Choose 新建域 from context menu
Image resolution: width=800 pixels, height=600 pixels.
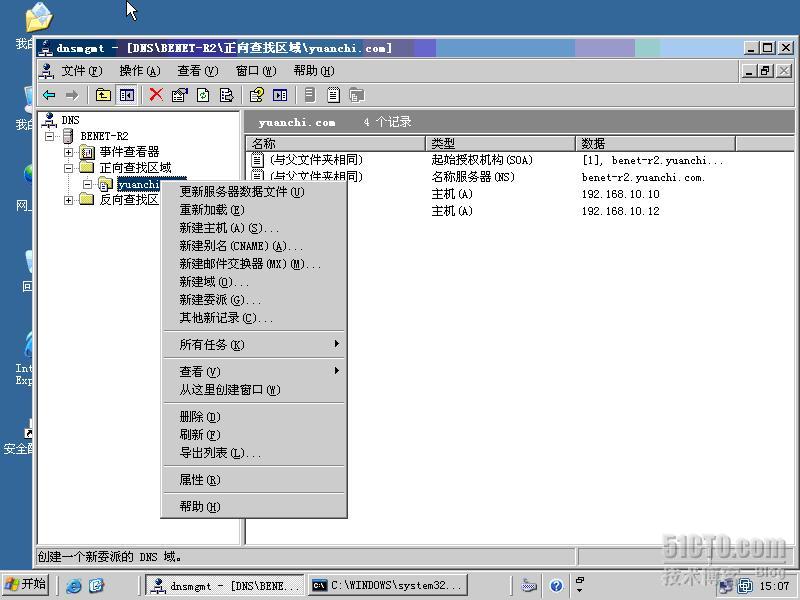tap(254, 282)
